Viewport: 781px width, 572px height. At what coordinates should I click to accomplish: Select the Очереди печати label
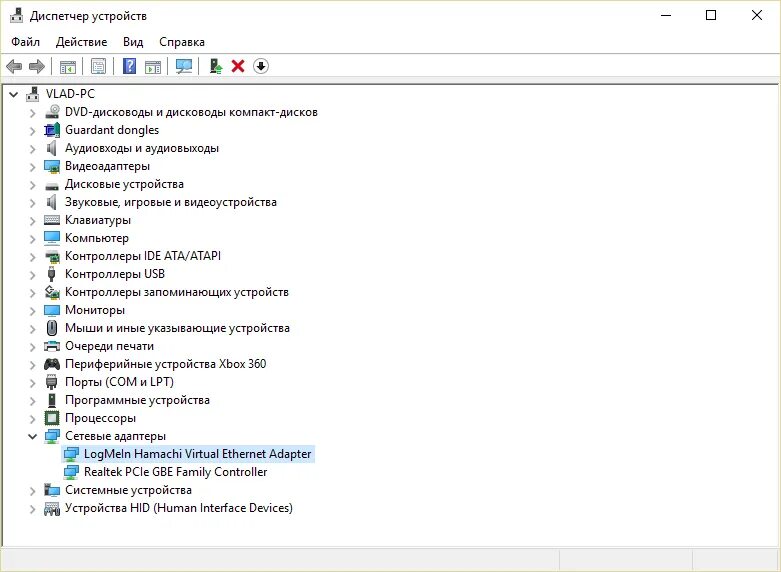[x=109, y=346]
